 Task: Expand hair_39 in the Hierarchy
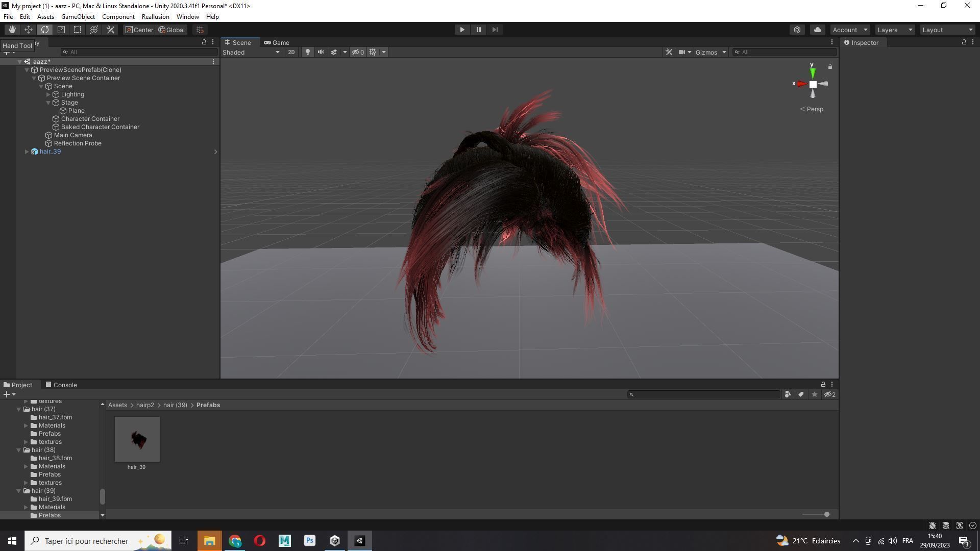[27, 152]
